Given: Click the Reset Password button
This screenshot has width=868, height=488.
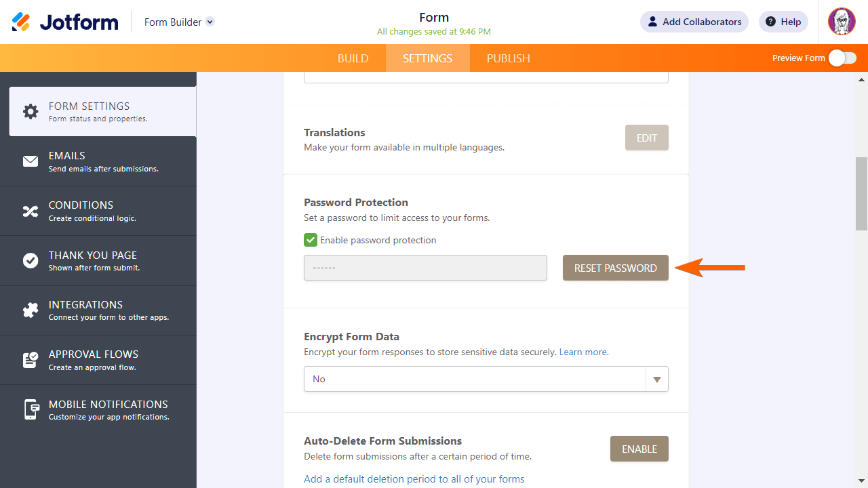Looking at the screenshot, I should click(x=615, y=268).
